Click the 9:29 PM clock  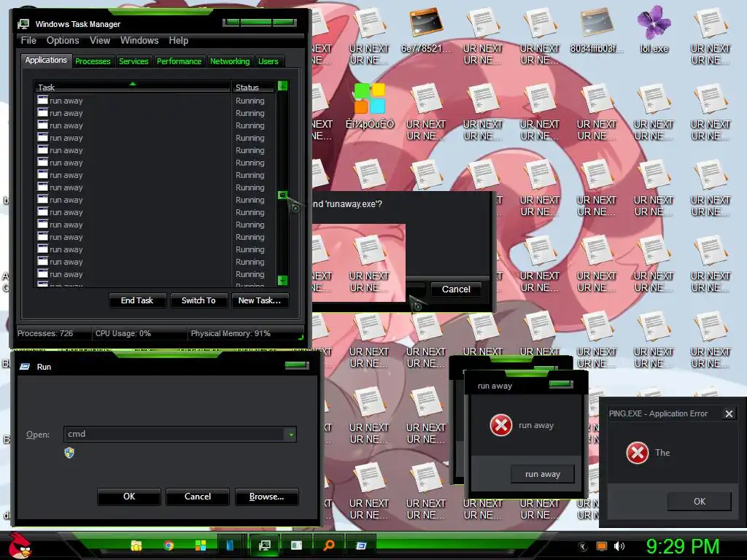coord(683,546)
